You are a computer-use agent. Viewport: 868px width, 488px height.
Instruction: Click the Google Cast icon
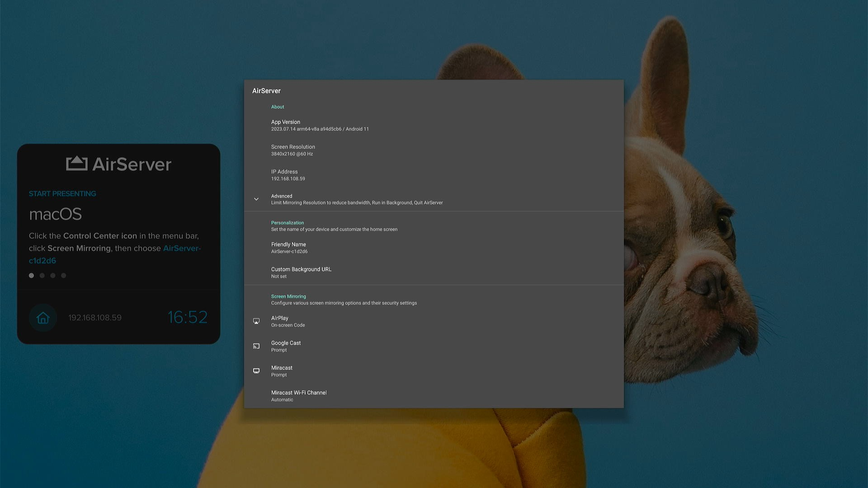pos(256,346)
